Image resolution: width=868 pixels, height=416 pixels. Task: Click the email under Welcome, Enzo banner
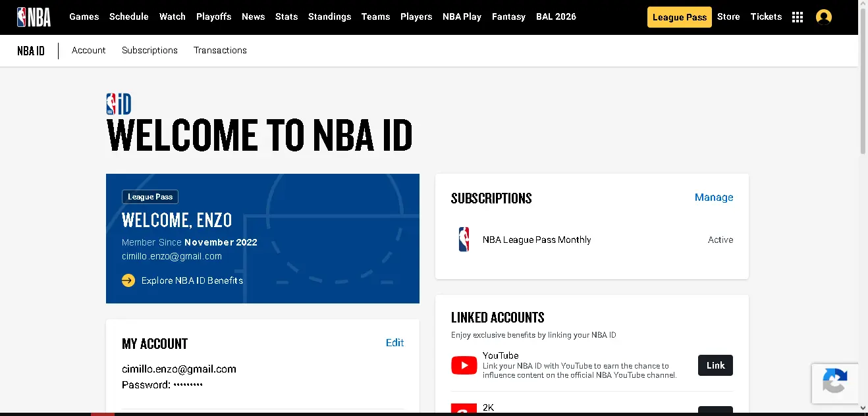[172, 256]
